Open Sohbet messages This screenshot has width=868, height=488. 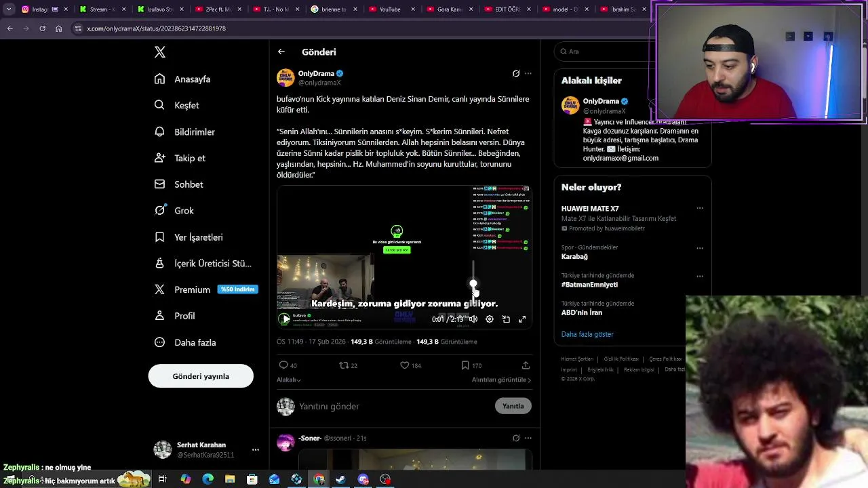click(178, 184)
